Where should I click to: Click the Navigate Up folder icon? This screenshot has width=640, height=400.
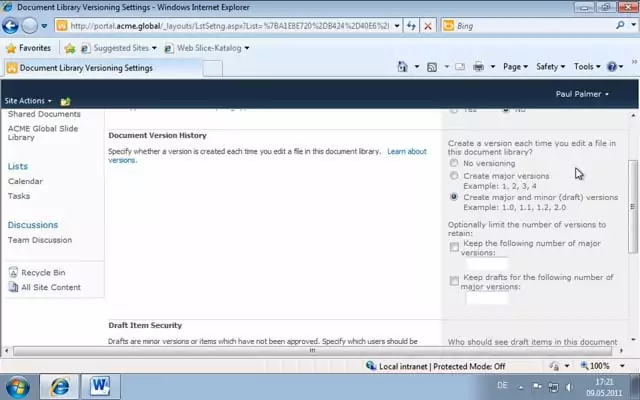[65, 101]
